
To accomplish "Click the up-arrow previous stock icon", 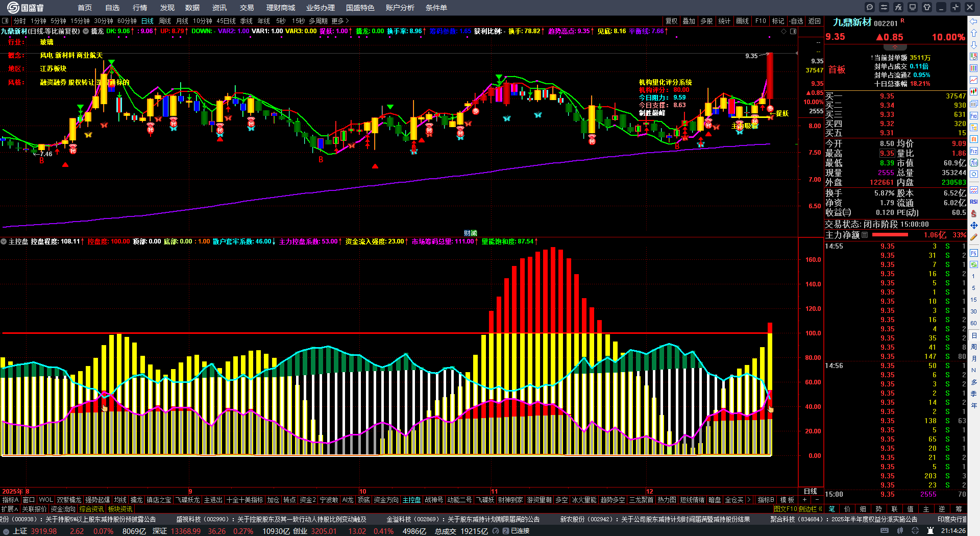I will coord(974,33).
